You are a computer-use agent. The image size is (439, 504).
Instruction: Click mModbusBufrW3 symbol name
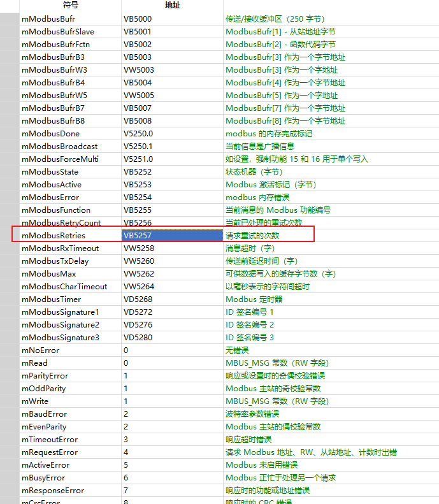[x=54, y=70]
